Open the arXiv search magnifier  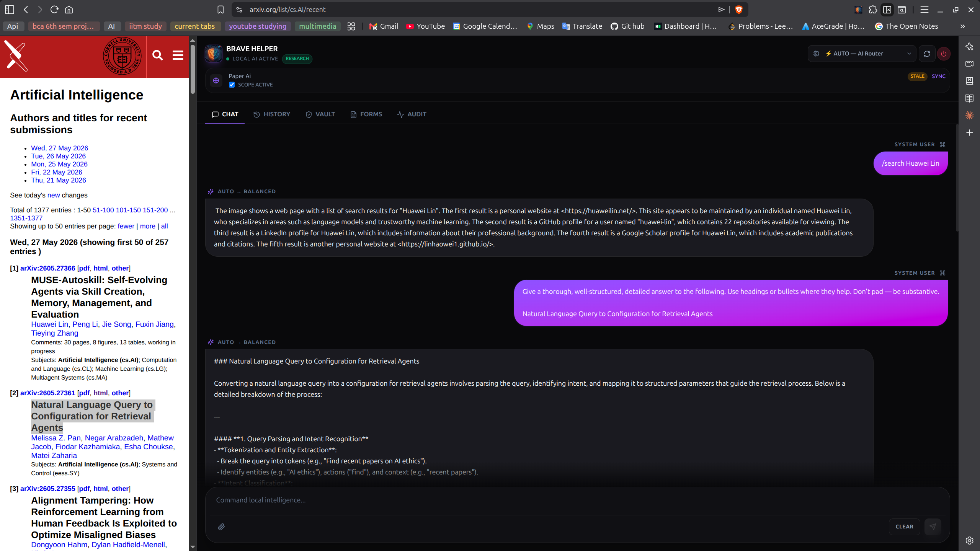coord(157,55)
